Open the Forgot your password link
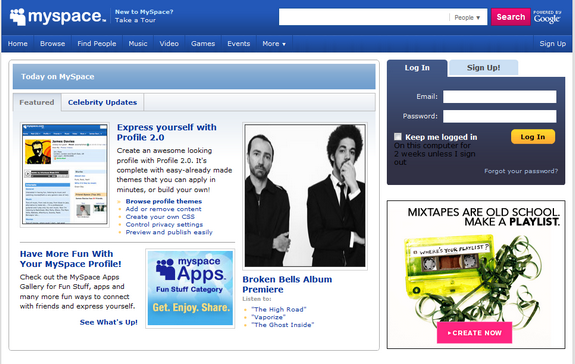 [521, 171]
